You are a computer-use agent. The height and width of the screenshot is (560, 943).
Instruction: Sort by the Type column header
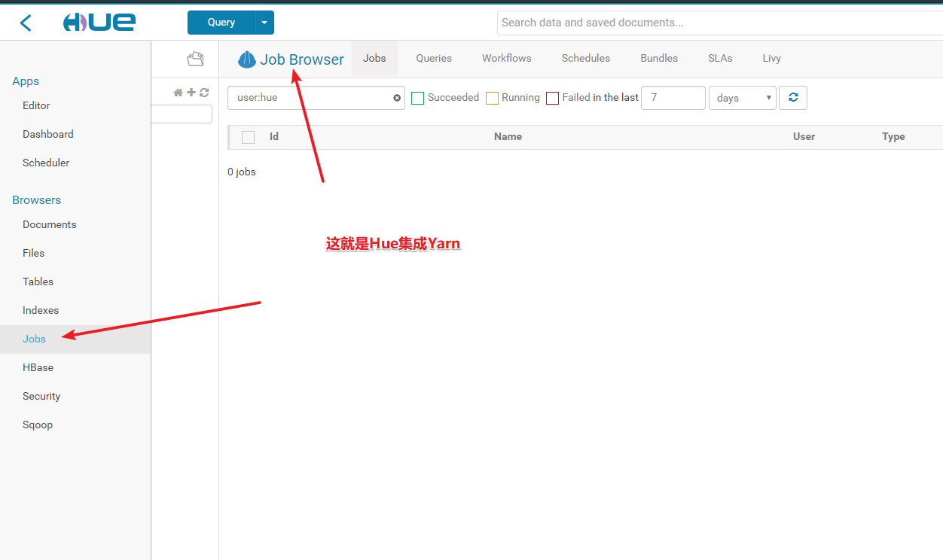(893, 136)
